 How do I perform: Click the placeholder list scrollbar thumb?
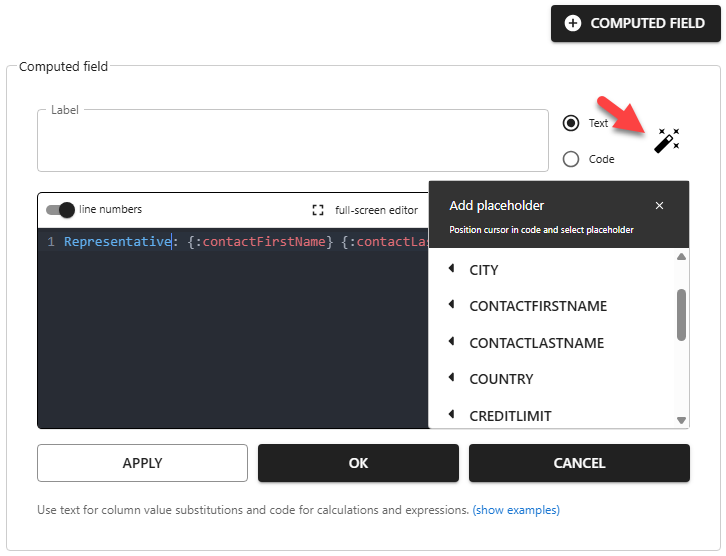click(681, 315)
